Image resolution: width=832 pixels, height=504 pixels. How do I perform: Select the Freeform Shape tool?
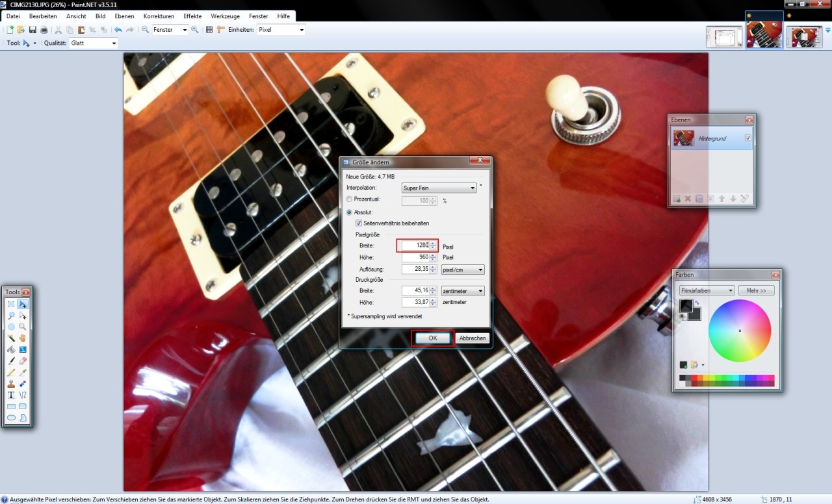pyautogui.click(x=23, y=418)
